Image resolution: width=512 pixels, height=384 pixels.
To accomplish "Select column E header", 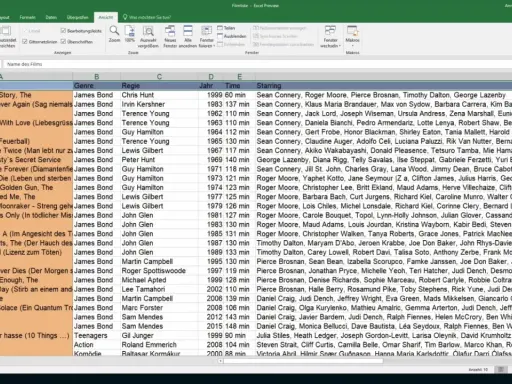I will 239,77.
